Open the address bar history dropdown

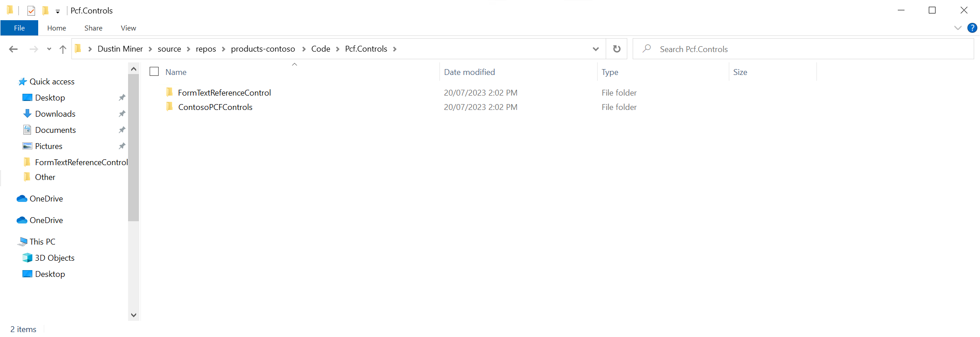[595, 49]
